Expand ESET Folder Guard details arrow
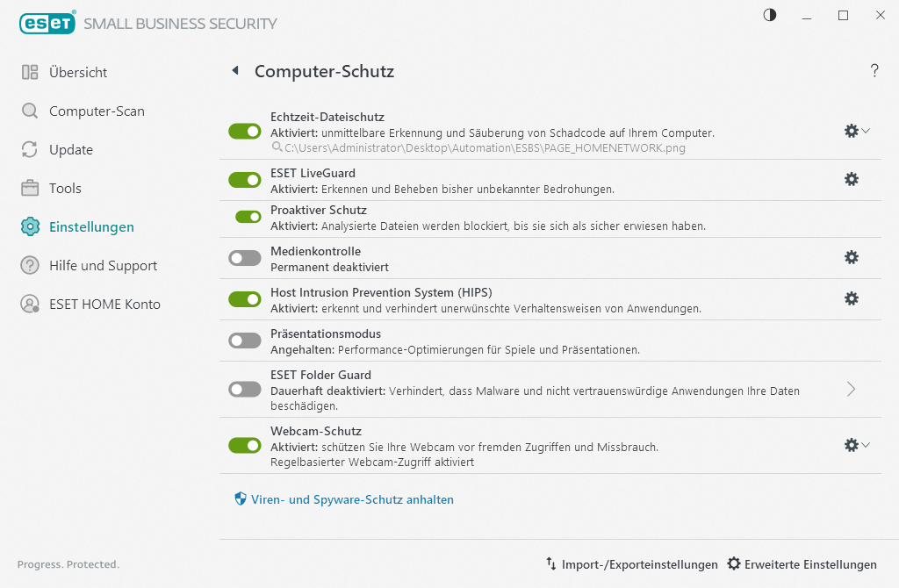Image resolution: width=899 pixels, height=588 pixels. (850, 389)
